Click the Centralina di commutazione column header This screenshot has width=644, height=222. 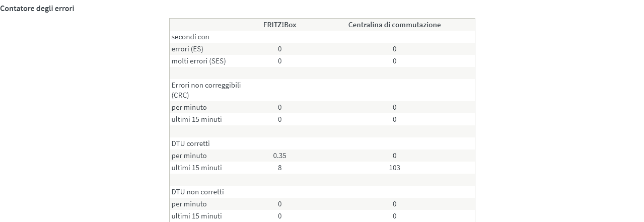click(x=394, y=25)
